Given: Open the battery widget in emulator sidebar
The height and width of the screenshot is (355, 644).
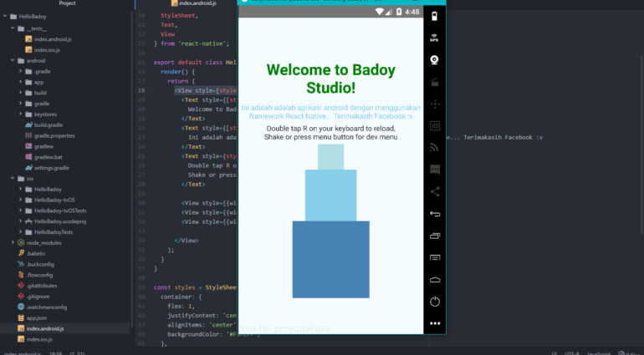Looking at the screenshot, I should click(434, 17).
